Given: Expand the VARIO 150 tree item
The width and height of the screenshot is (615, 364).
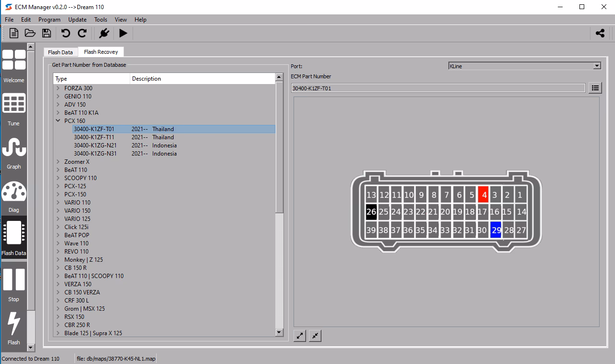Looking at the screenshot, I should 59,210.
